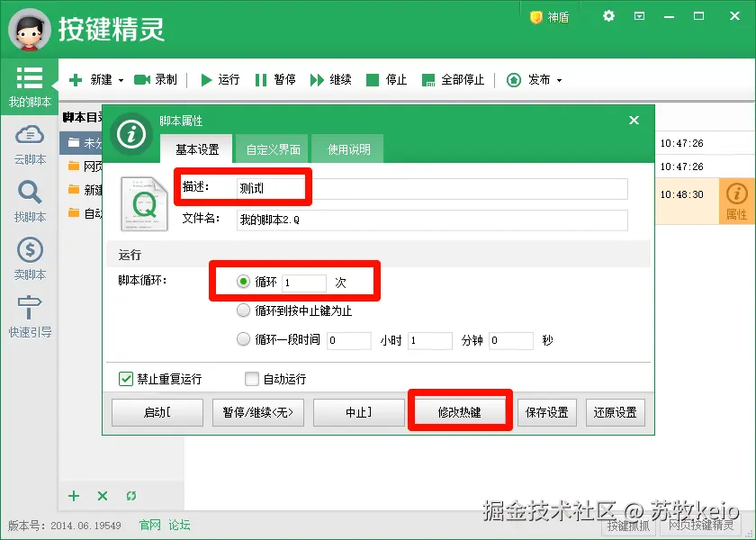The width and height of the screenshot is (756, 540).
Task: Switch to the 基本设置 tab
Action: 197,149
